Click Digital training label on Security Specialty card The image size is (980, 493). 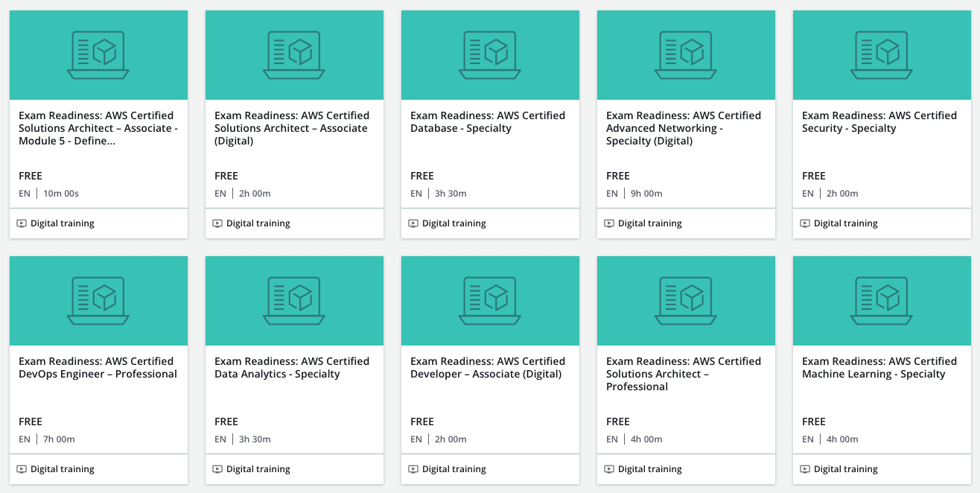click(x=845, y=223)
